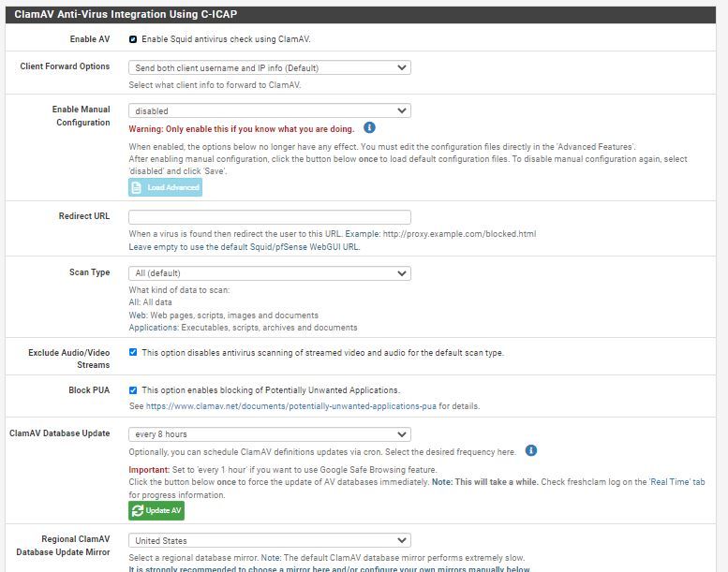The width and height of the screenshot is (728, 572).
Task: Open Regional ClamAV Database Update Mirror dropdown
Action: coord(269,540)
